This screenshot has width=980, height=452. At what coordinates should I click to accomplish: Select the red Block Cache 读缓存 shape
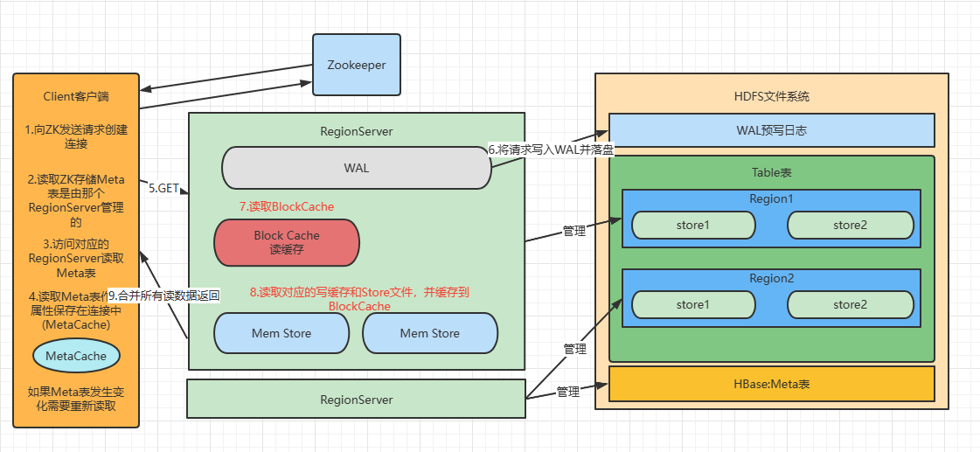point(287,242)
